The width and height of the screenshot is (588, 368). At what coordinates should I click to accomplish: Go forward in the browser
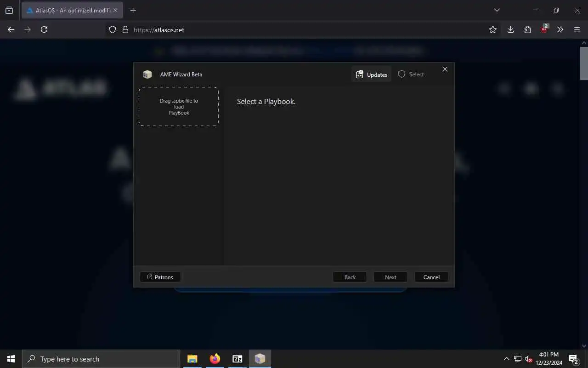28,29
